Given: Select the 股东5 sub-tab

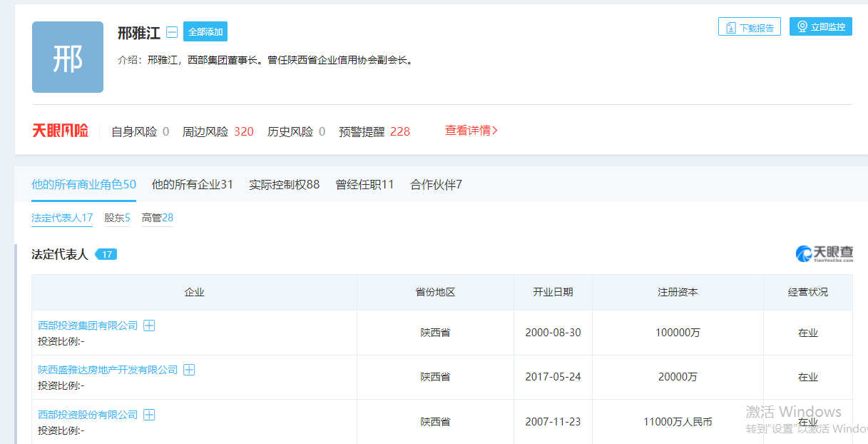Looking at the screenshot, I should point(118,218).
